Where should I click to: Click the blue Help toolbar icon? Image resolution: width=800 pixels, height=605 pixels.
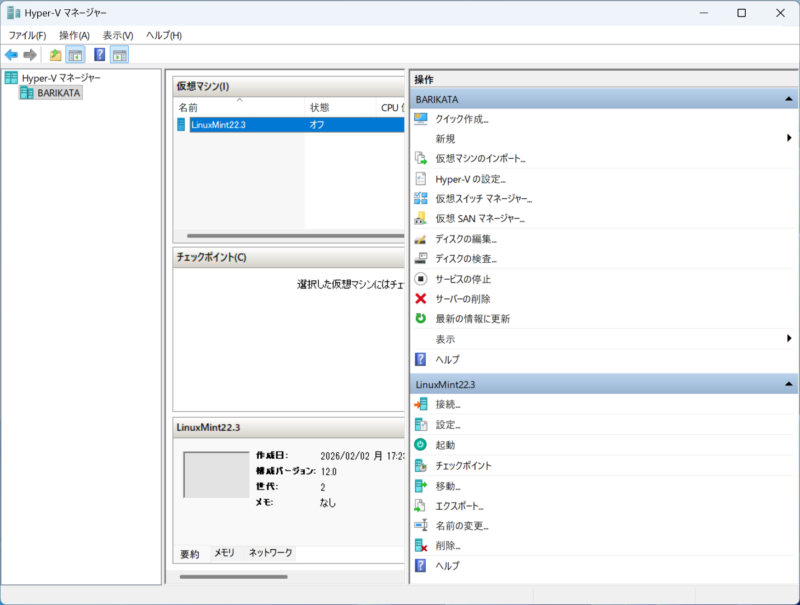(x=100, y=54)
